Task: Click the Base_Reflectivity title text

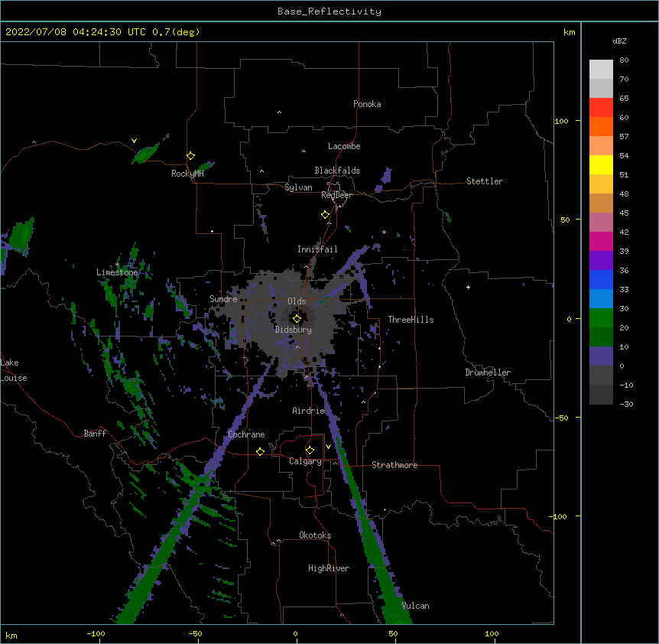Action: pyautogui.click(x=329, y=11)
